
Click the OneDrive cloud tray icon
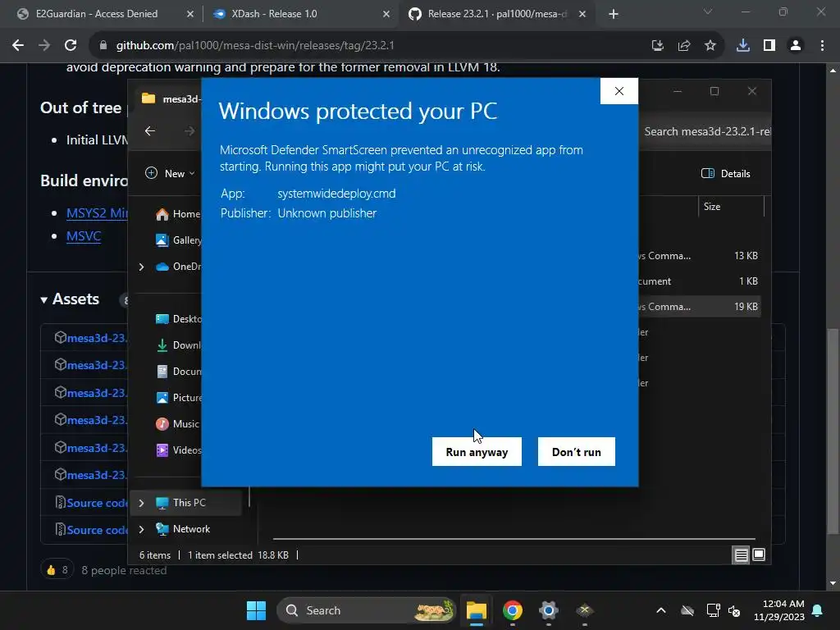click(687, 610)
